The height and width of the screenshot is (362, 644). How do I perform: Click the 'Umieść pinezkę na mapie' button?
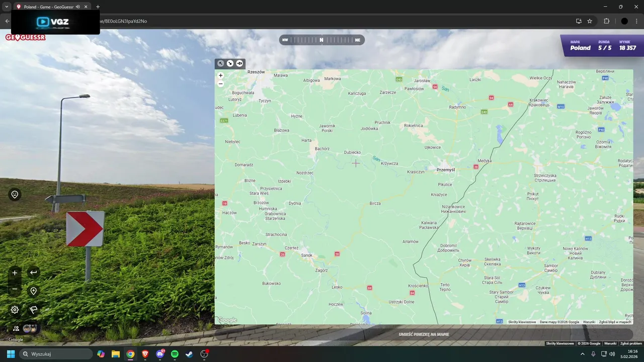[424, 334]
